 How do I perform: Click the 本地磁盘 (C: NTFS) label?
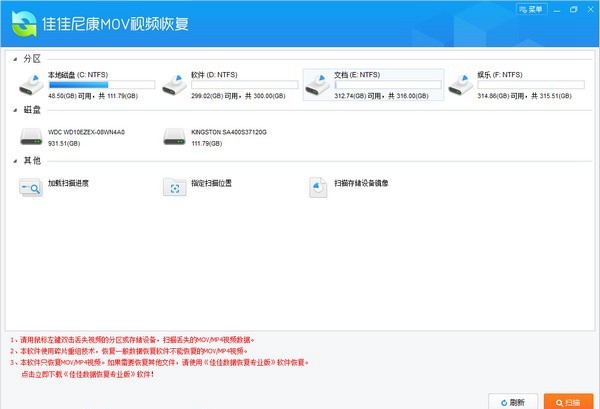(x=78, y=75)
